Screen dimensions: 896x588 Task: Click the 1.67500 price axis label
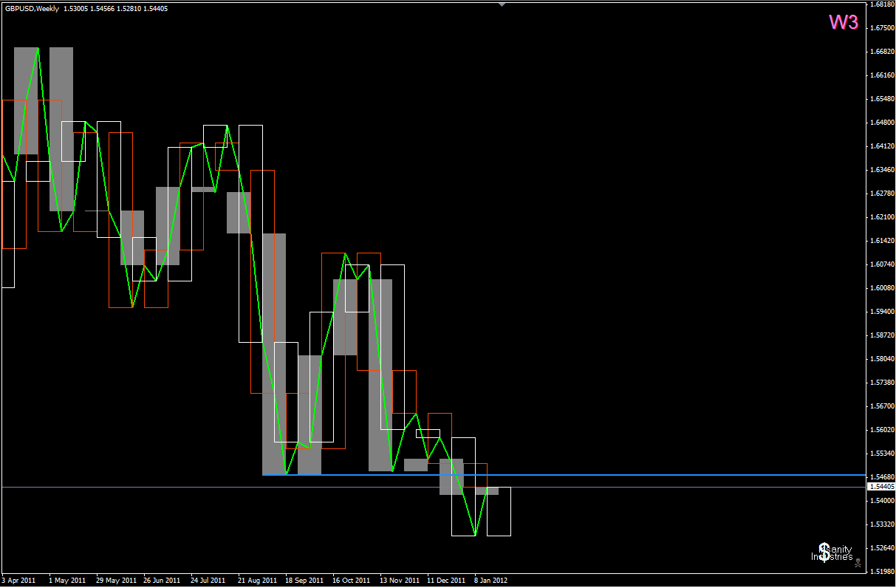882,28
